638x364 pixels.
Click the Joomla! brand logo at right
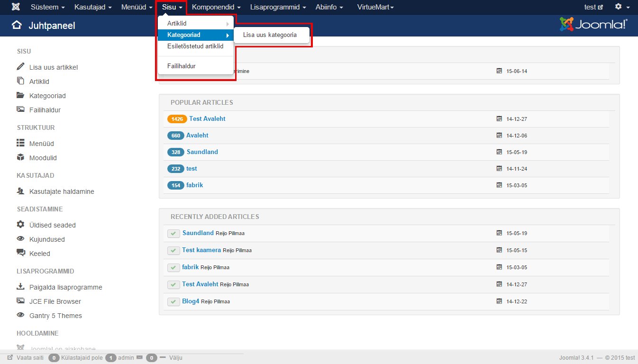[x=593, y=24]
